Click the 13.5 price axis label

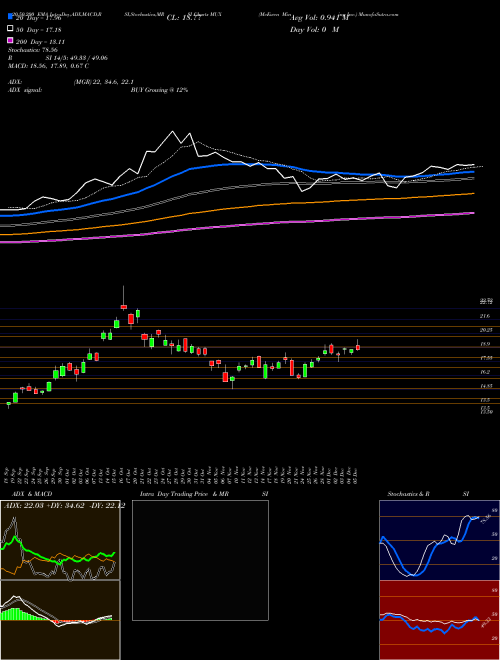(x=485, y=399)
